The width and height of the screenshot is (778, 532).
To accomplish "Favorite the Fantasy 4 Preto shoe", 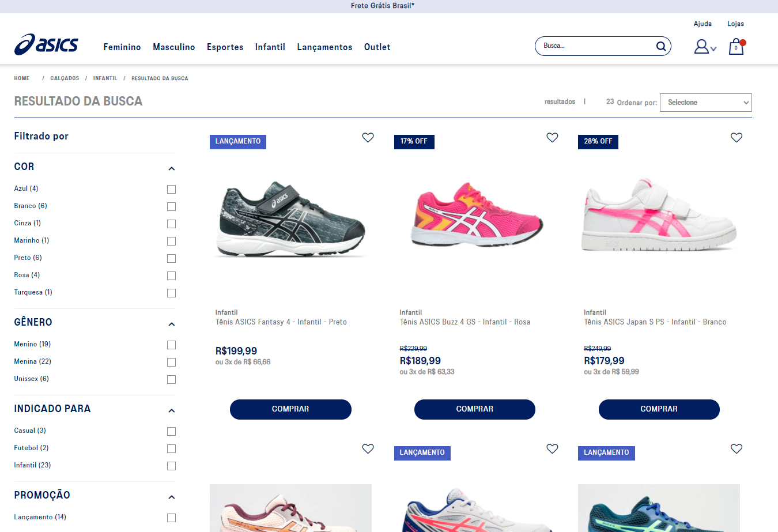I will (x=368, y=137).
